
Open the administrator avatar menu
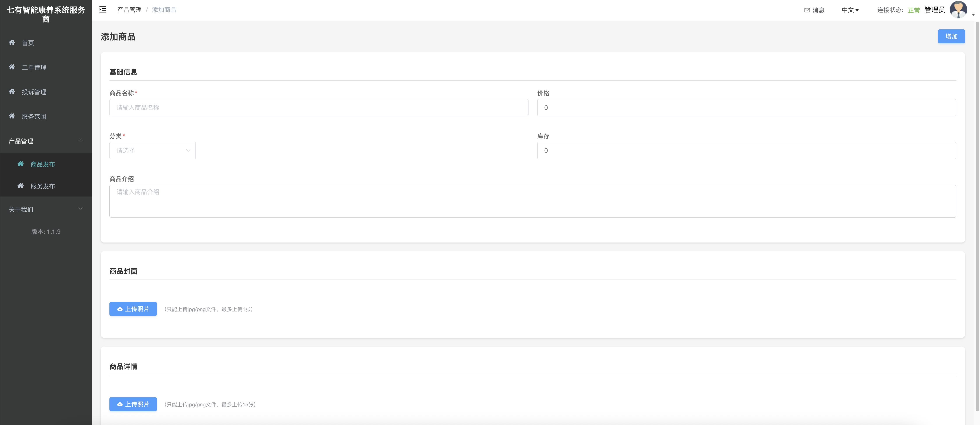pyautogui.click(x=958, y=9)
